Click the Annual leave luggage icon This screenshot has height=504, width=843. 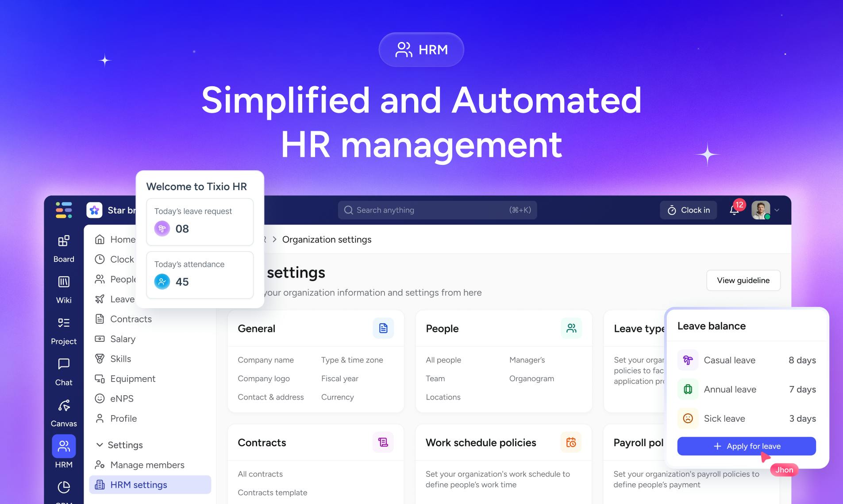(688, 389)
